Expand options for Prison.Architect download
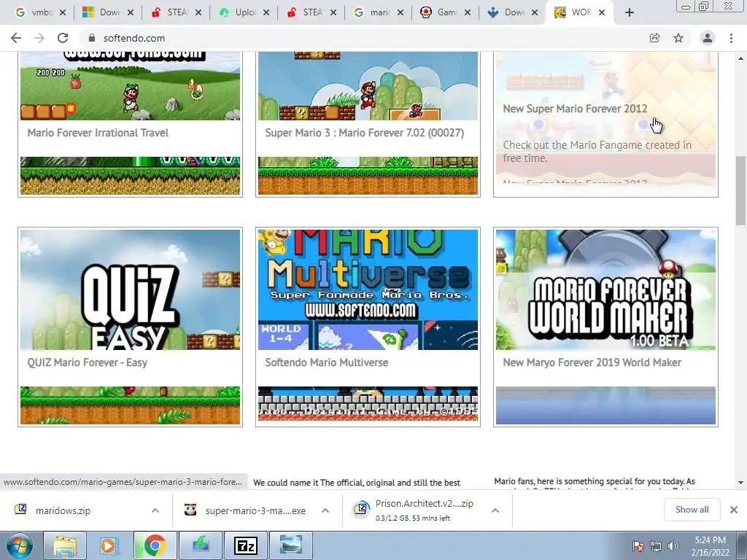Image resolution: width=747 pixels, height=560 pixels. point(495,510)
